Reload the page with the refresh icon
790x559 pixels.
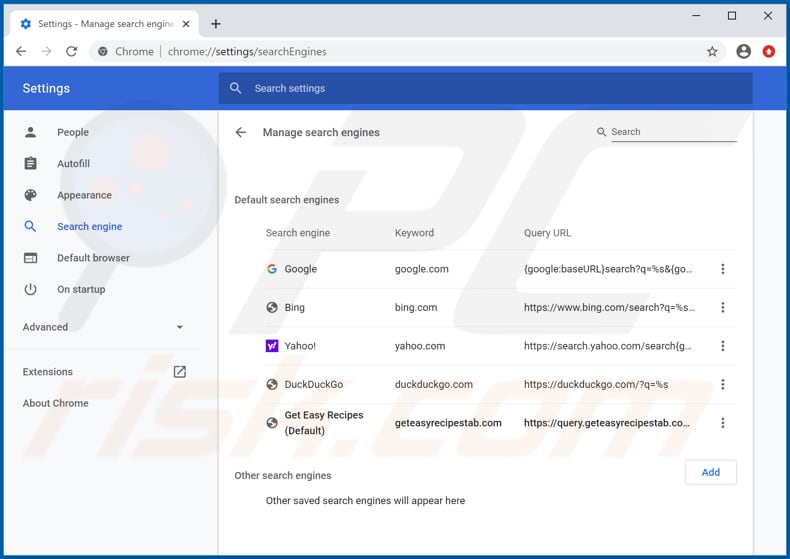pyautogui.click(x=72, y=51)
